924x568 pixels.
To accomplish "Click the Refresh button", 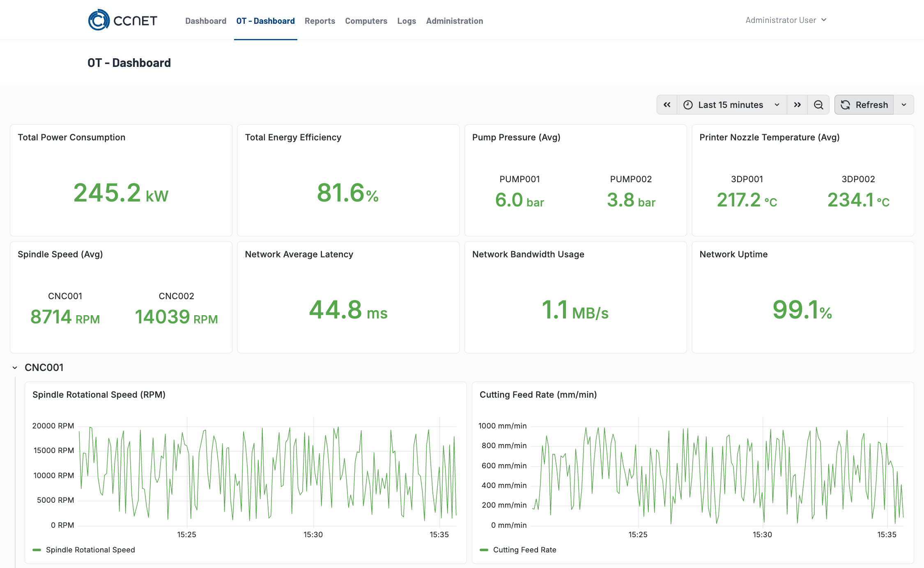I will (864, 105).
